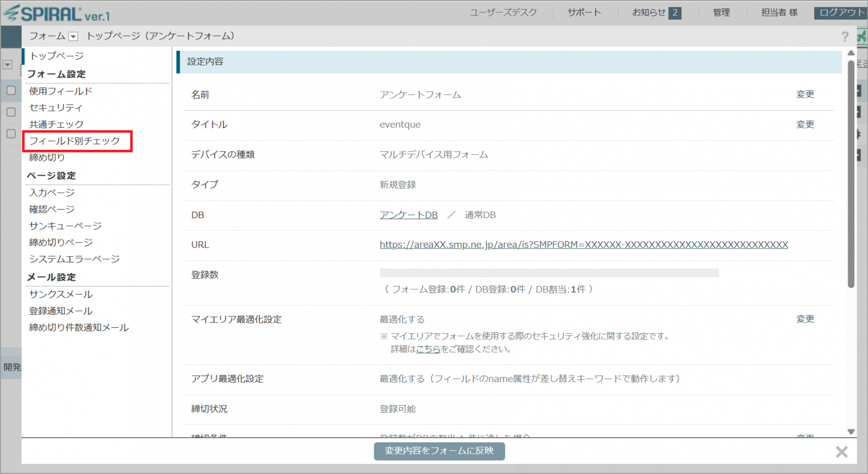Click 変更 next to the 名前 row
Screen dimensions: 868x474
click(x=805, y=94)
